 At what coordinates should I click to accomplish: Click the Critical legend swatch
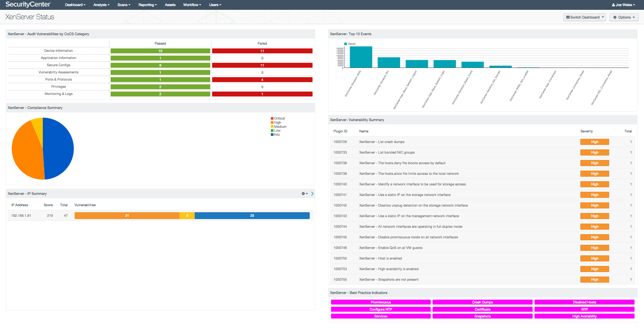pyautogui.click(x=272, y=119)
